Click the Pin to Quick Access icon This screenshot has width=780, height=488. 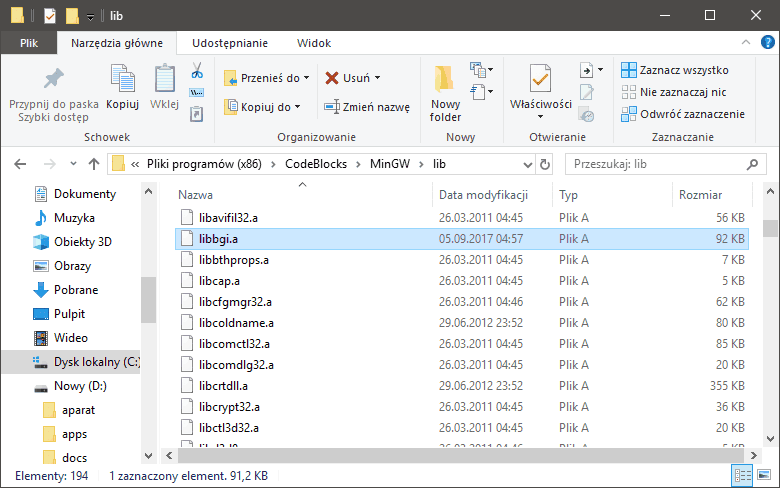pyautogui.click(x=53, y=79)
